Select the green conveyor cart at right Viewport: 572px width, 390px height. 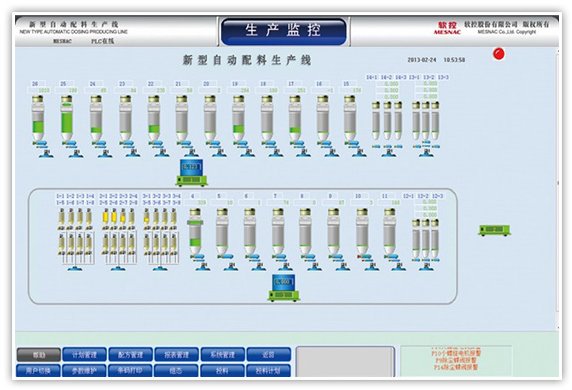click(495, 230)
